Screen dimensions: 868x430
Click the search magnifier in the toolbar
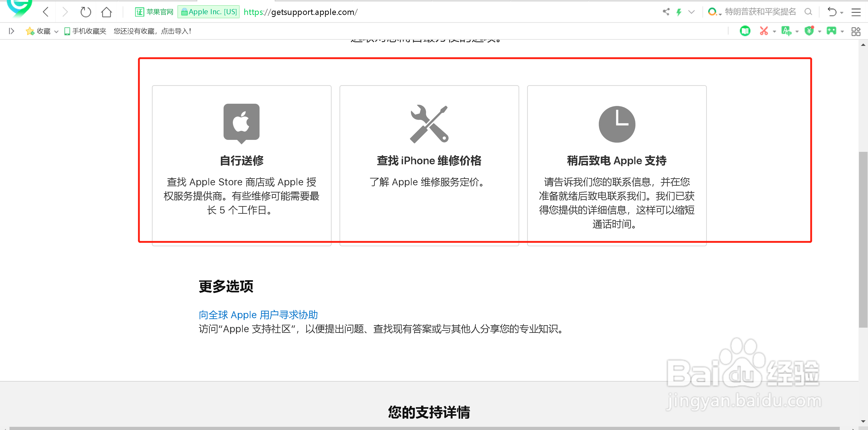point(808,12)
